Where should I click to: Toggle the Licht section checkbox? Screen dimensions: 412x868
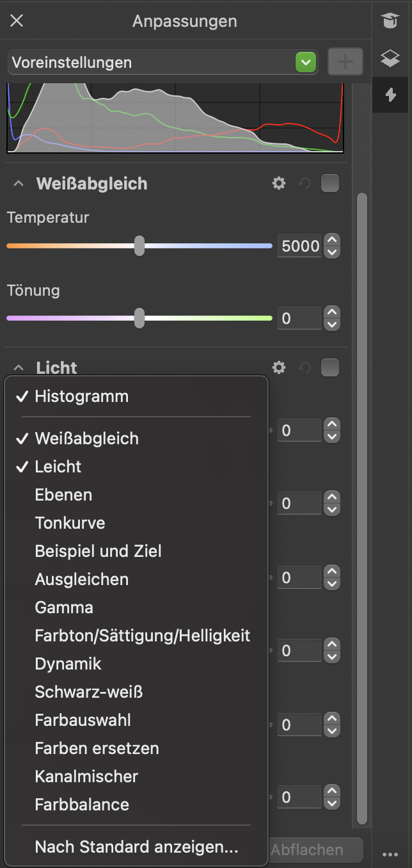(330, 367)
